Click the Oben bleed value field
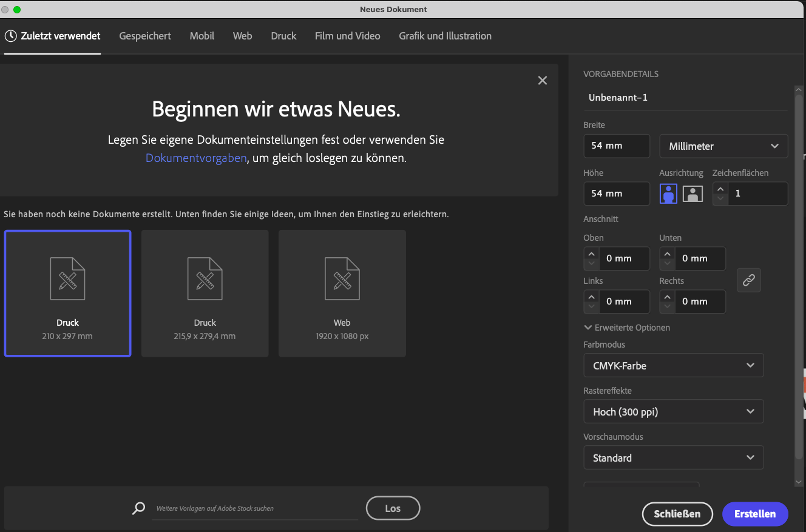 [x=624, y=258]
